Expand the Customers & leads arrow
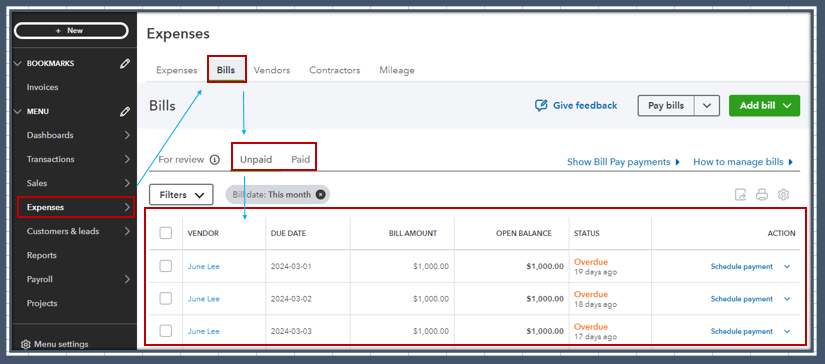The height and width of the screenshot is (364, 825). tap(127, 231)
